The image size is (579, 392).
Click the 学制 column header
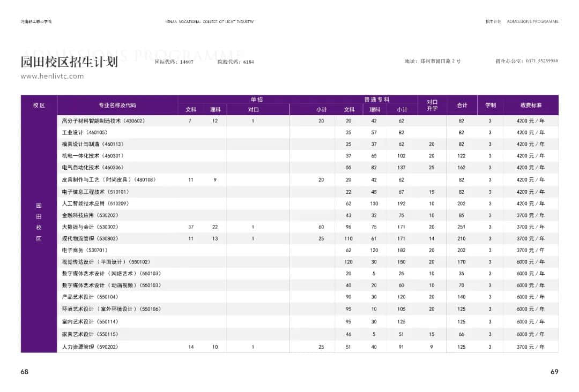491,105
